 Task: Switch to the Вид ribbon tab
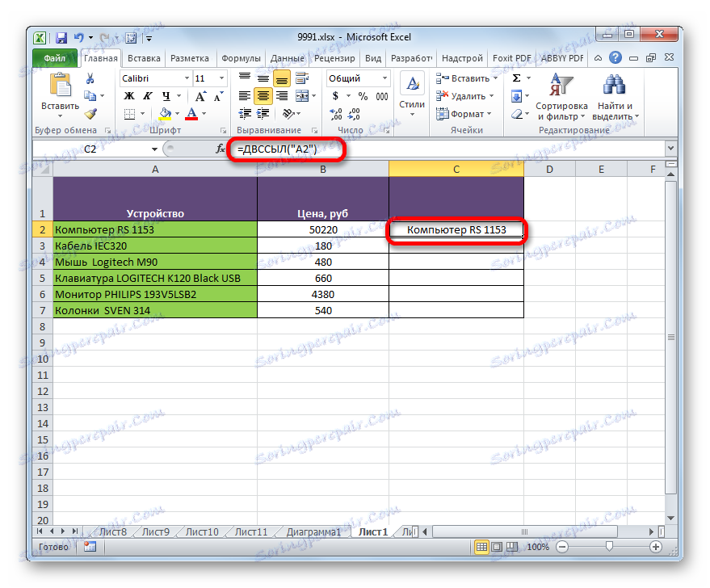pos(372,58)
